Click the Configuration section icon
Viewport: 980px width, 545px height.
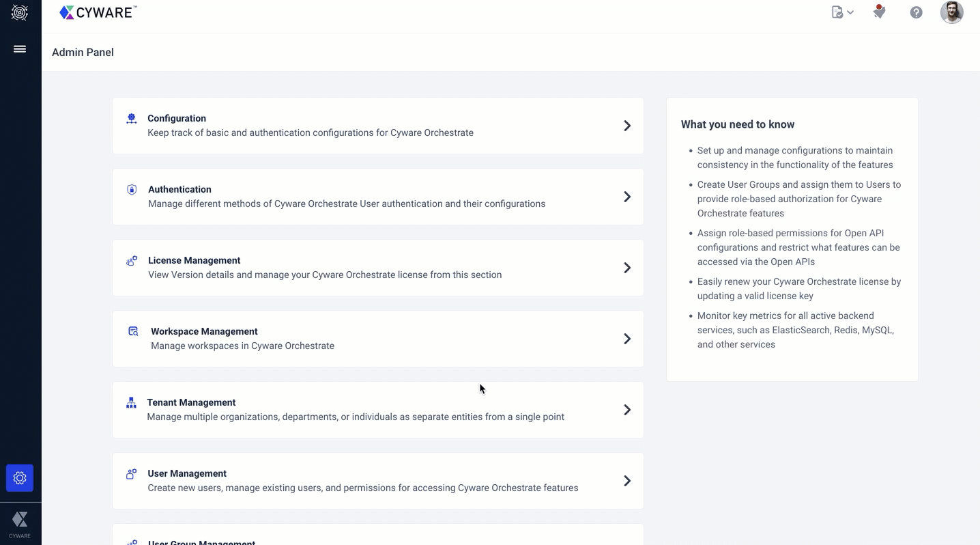tap(131, 119)
